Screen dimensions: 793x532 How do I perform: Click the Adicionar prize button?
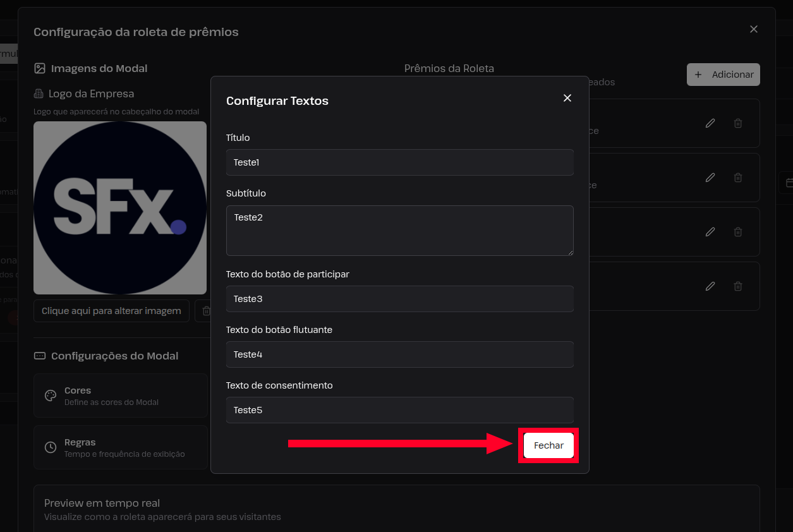pyautogui.click(x=723, y=75)
